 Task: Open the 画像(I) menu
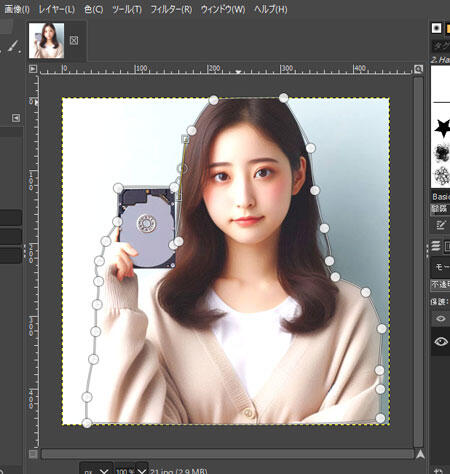17,10
